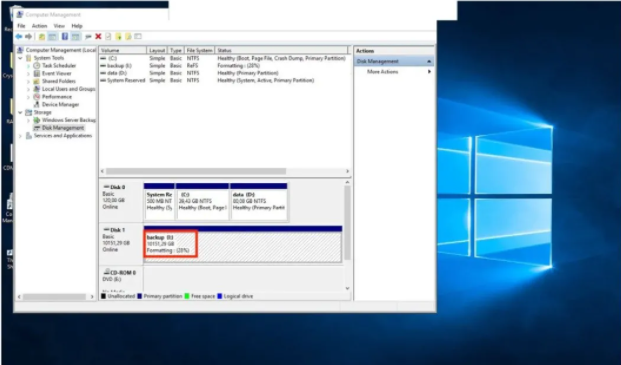This screenshot has height=365, width=621.
Task: Expand the Shared Folders node arrow
Action: click(29, 81)
